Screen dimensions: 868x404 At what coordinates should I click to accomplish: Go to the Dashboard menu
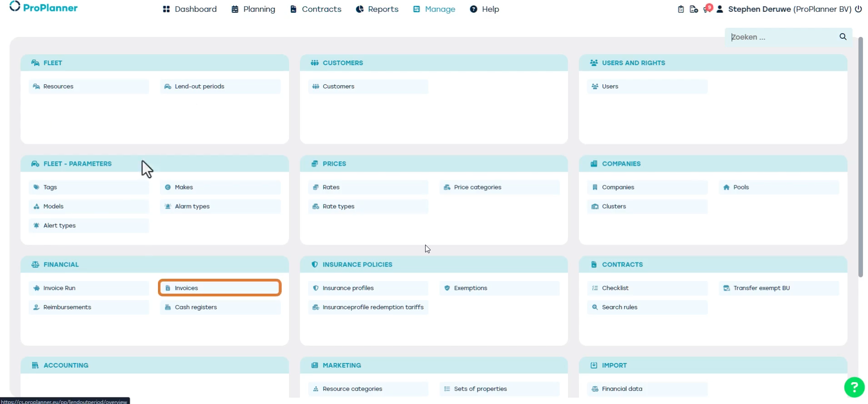pyautogui.click(x=190, y=9)
